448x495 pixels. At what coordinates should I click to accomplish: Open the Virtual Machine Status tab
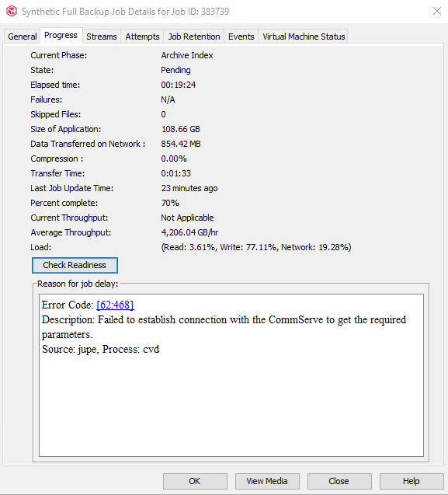click(304, 37)
